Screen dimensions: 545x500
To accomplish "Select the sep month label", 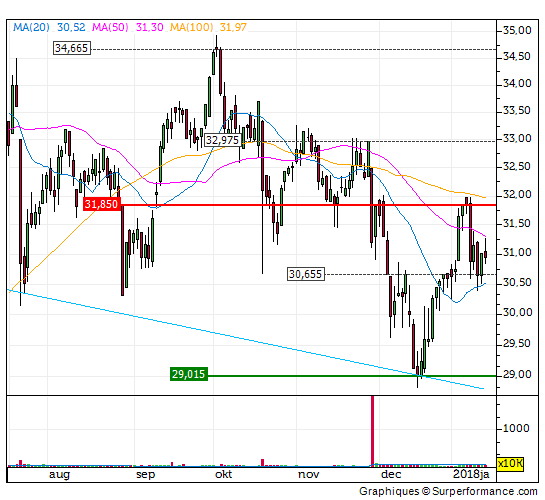I will (145, 474).
